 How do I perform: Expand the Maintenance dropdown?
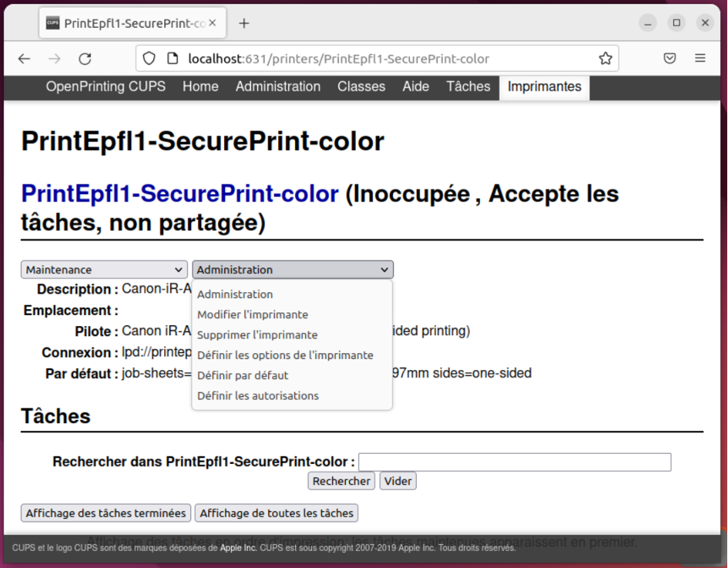point(104,270)
